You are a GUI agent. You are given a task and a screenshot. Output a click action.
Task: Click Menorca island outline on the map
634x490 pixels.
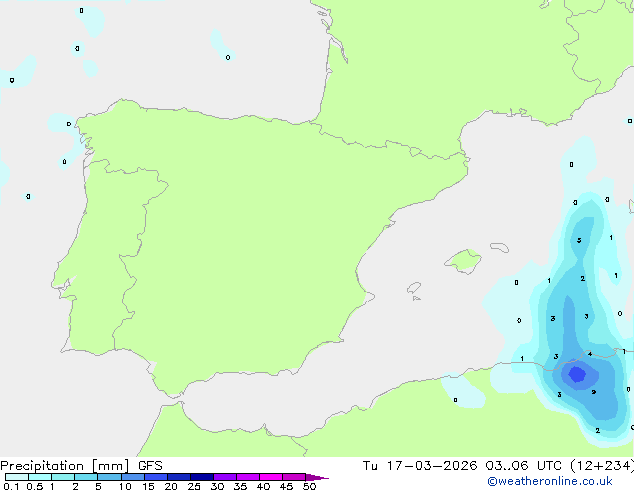coord(499,247)
